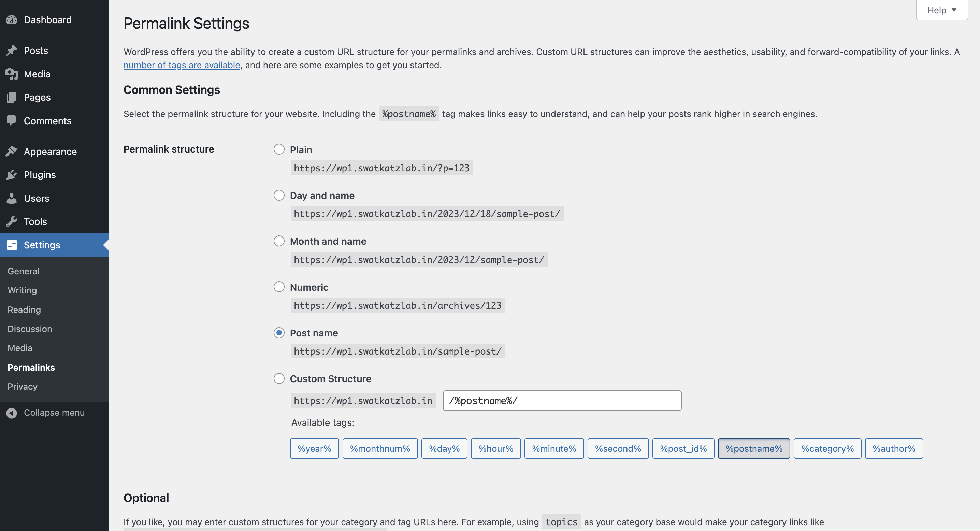Follow the 'number of tags are available' link
980x531 pixels.
pos(182,65)
